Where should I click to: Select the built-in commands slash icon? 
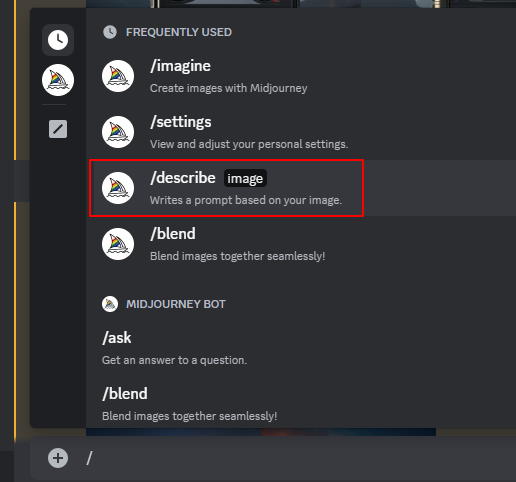(58, 129)
